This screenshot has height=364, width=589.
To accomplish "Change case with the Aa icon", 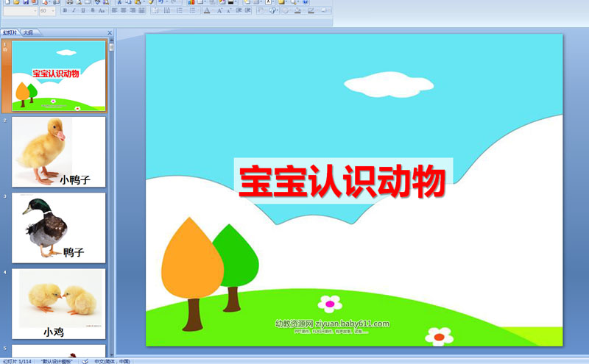I will click(102, 10).
